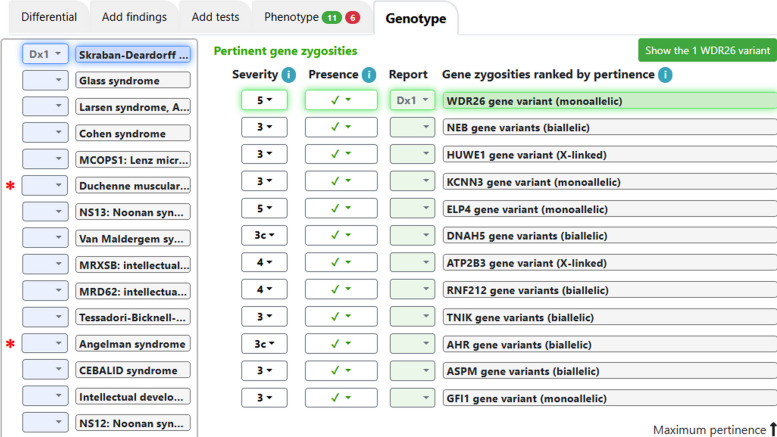
Task: Open Report dropdown for DNAH5 gene variants
Action: [412, 235]
